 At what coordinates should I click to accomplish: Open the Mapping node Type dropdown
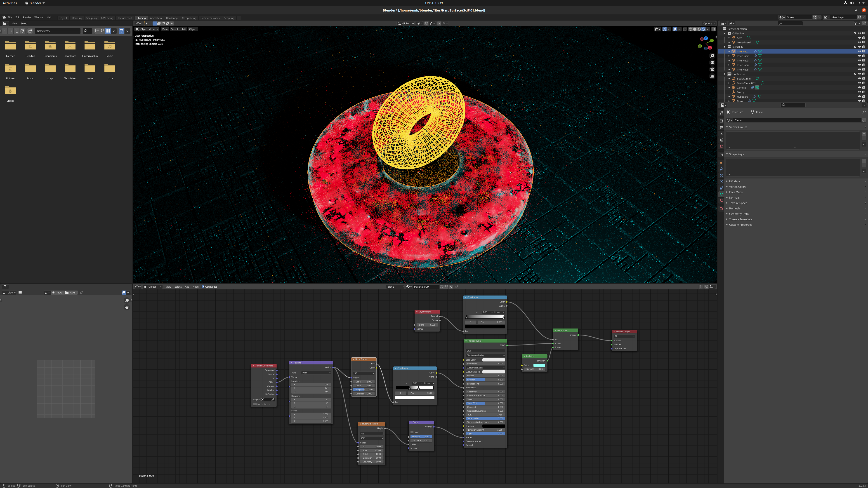point(316,373)
